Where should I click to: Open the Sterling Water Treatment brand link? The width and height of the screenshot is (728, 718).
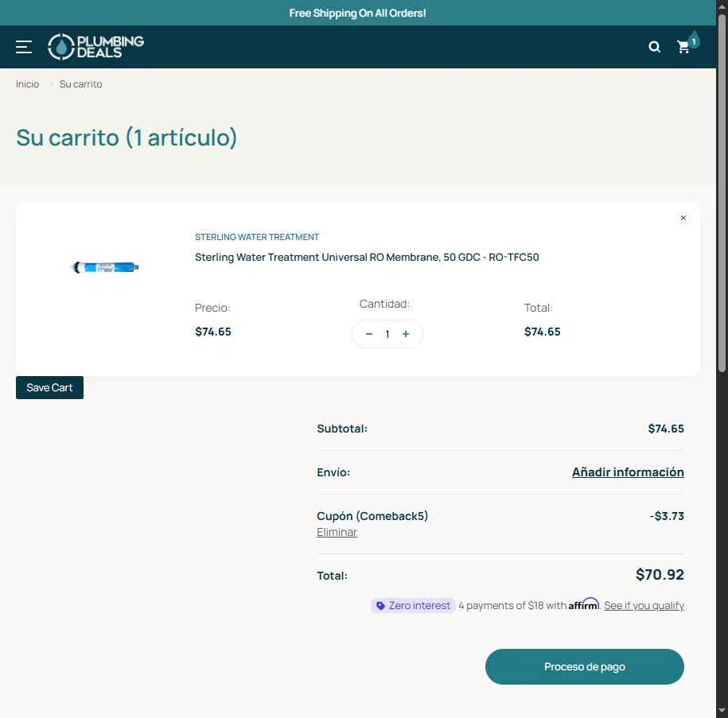(x=257, y=237)
